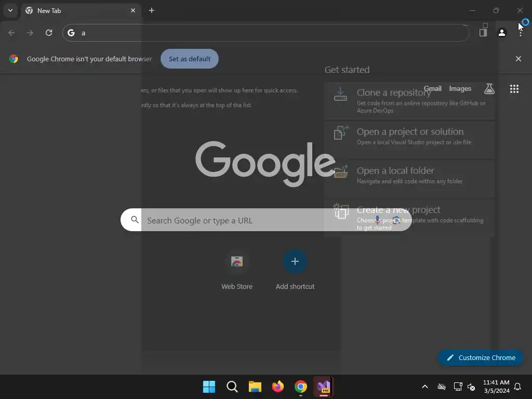The image size is (532, 399).
Task: Open the Windows Start menu
Action: (x=209, y=387)
